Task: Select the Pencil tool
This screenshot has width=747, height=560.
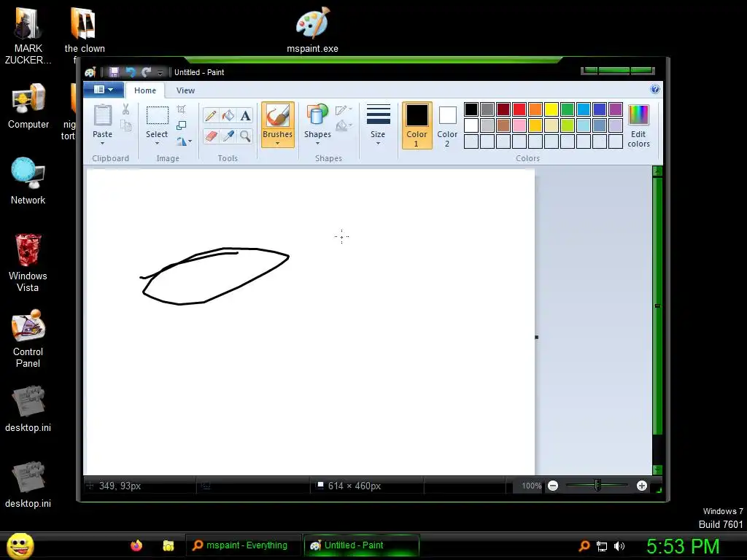Action: [x=211, y=116]
